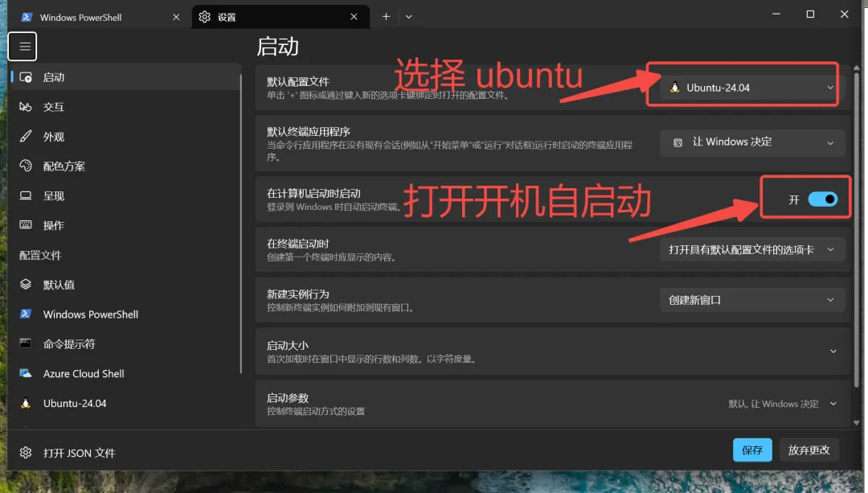868x493 pixels.
Task: Select 外观 in the settings sidebar
Action: [125, 136]
